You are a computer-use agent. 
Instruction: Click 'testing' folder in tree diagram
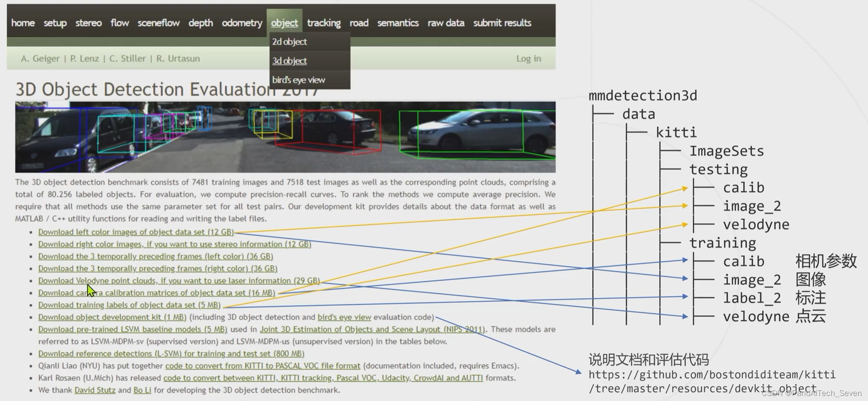tap(718, 169)
